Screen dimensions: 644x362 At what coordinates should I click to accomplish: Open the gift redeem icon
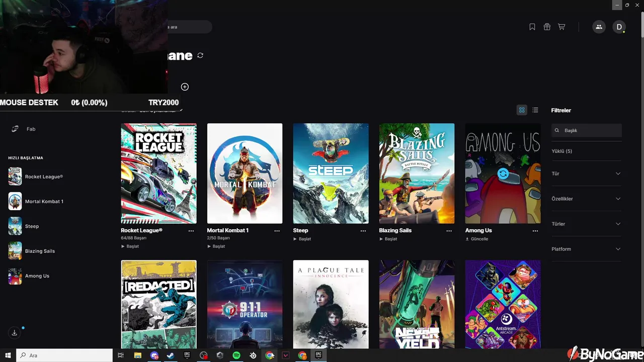(547, 27)
